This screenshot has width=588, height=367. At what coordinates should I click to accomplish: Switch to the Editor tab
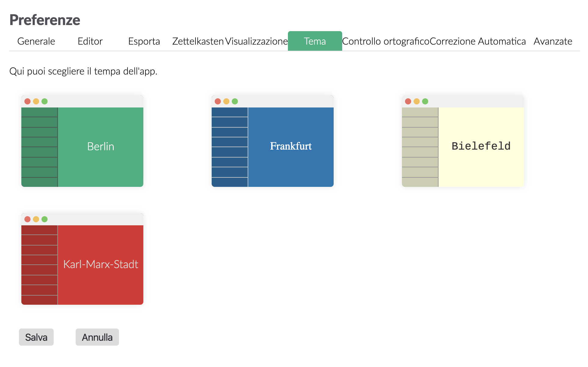(90, 41)
